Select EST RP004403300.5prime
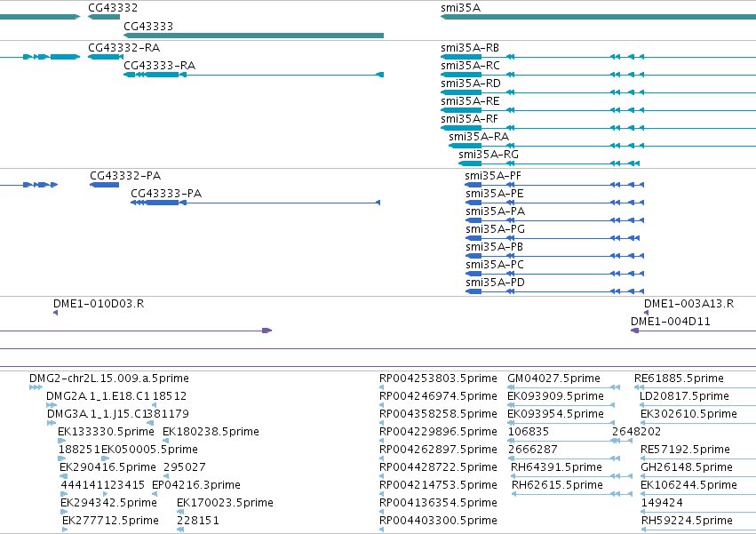 pos(438,521)
